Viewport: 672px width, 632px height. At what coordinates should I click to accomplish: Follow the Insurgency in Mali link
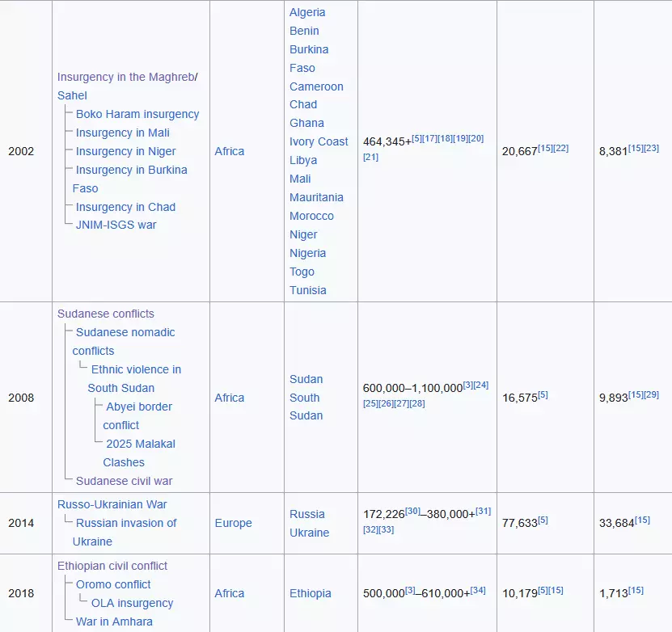[123, 133]
